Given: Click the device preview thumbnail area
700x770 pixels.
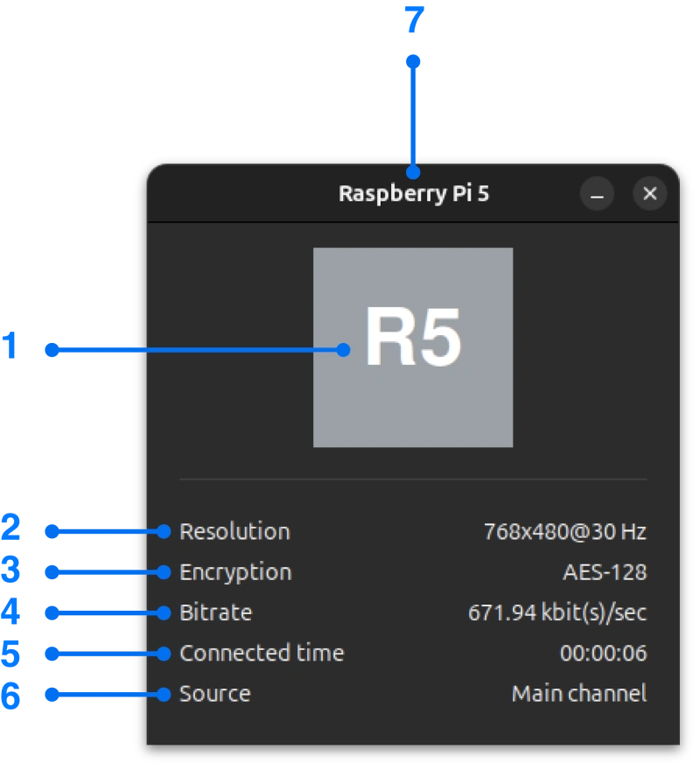Looking at the screenshot, I should tap(412, 346).
